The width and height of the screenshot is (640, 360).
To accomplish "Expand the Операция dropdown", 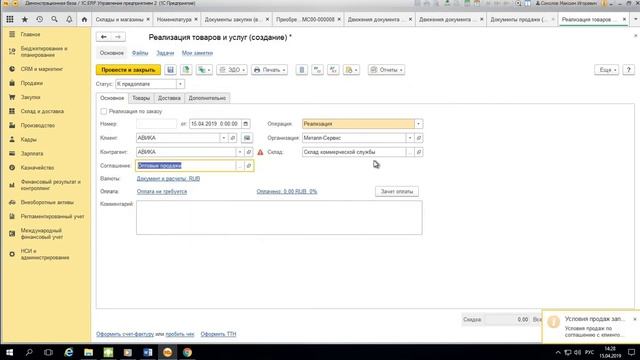I will tap(418, 124).
